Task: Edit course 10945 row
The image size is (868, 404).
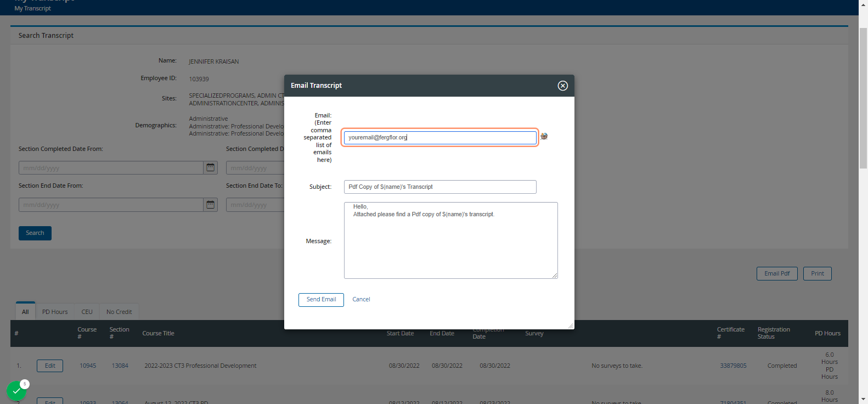Action: [50, 366]
